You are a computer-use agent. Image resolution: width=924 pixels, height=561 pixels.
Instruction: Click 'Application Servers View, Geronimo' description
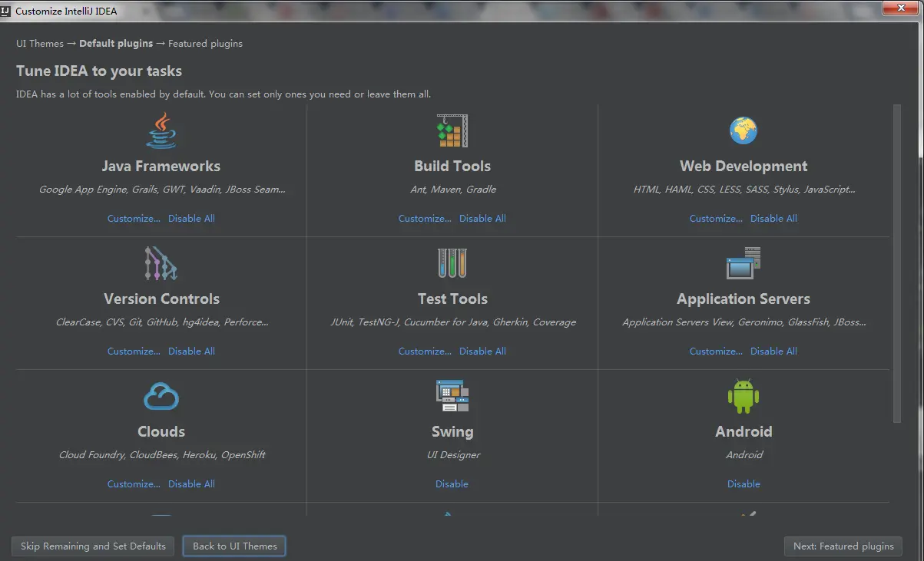click(744, 322)
